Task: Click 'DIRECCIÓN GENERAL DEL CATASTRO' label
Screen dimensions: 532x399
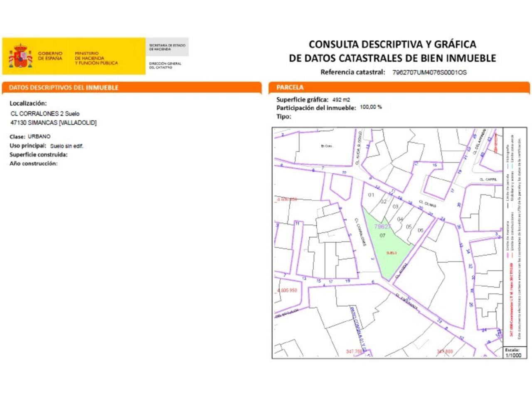Action: point(165,65)
